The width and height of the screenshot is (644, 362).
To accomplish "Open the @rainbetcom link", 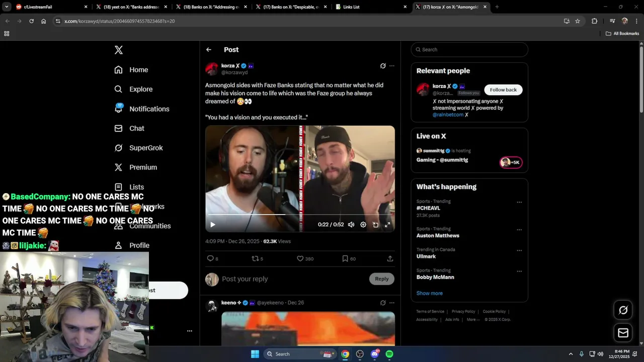I will coord(448,115).
